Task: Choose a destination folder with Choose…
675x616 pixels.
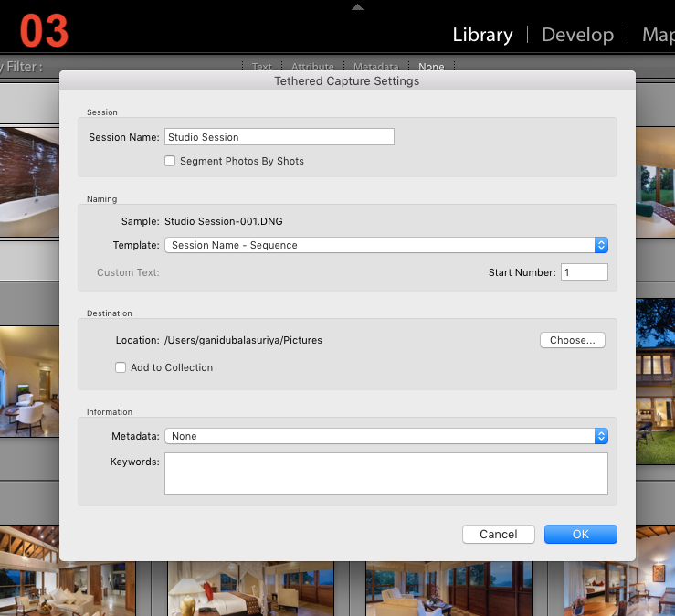Action: point(573,340)
